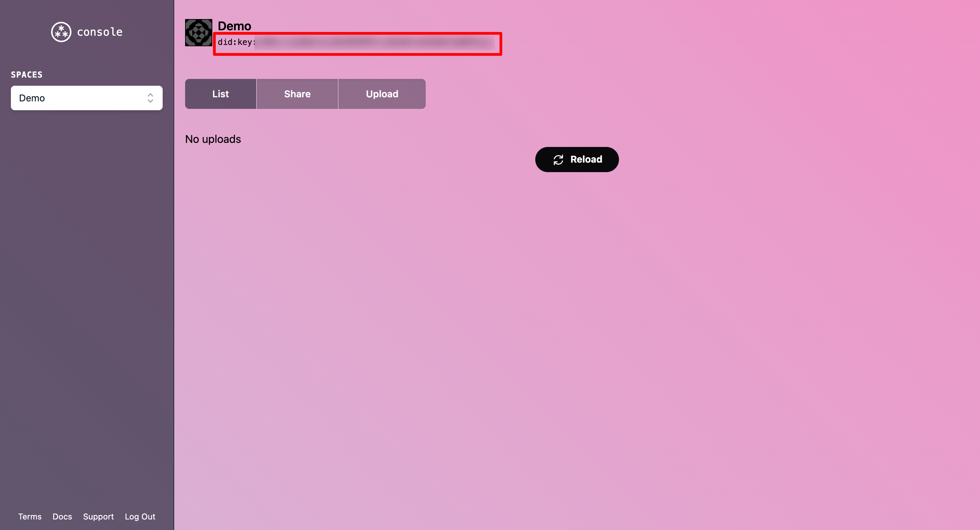Image resolution: width=980 pixels, height=530 pixels.
Task: Switch to the List tab
Action: coord(220,94)
